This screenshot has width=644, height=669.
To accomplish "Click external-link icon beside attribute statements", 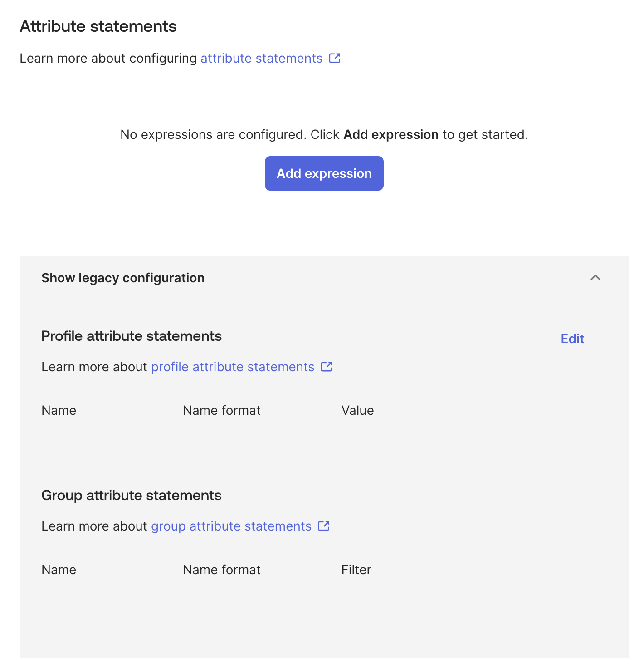I will point(335,58).
